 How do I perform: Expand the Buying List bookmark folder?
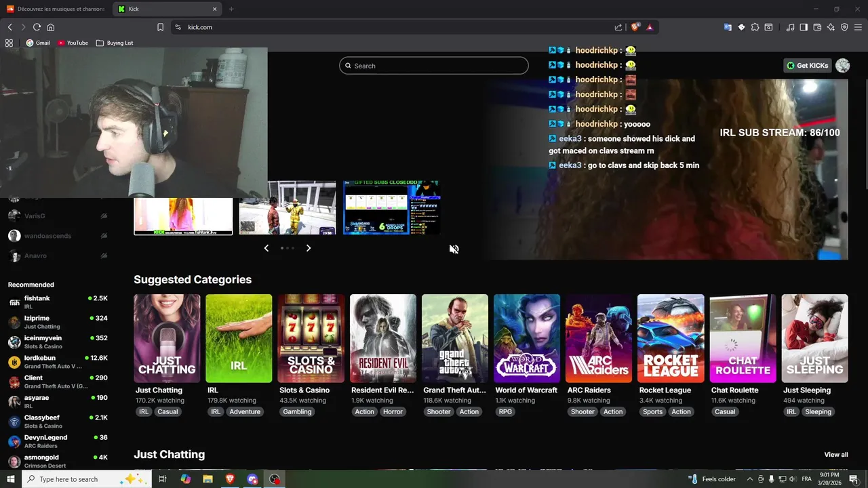(x=115, y=43)
